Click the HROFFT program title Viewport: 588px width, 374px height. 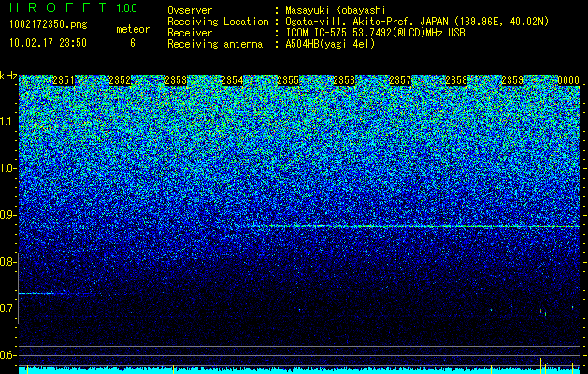pyautogui.click(x=58, y=7)
